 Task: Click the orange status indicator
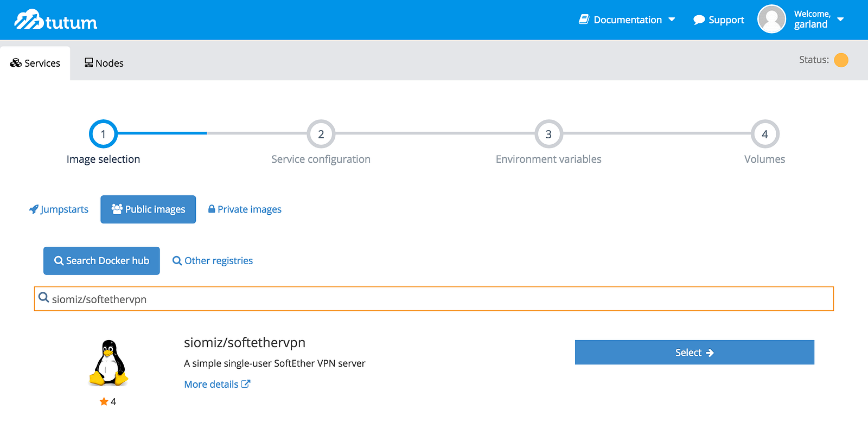point(841,60)
